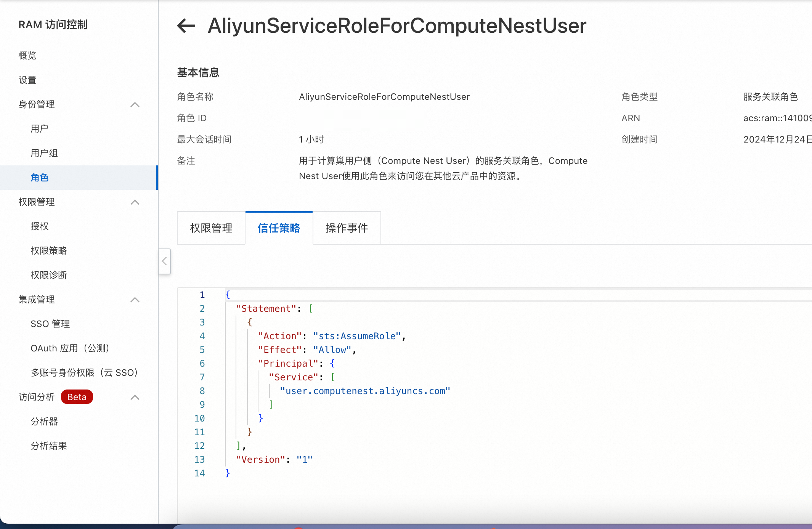Open 授权 under 权限管理

click(40, 226)
